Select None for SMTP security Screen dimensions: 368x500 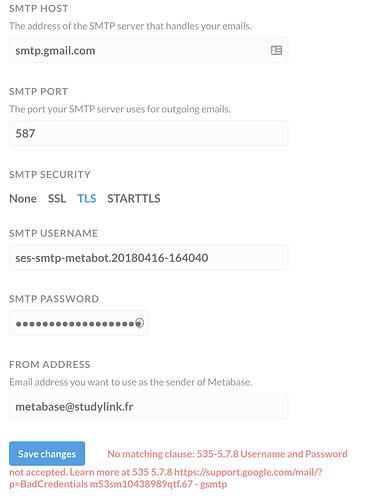point(23,199)
